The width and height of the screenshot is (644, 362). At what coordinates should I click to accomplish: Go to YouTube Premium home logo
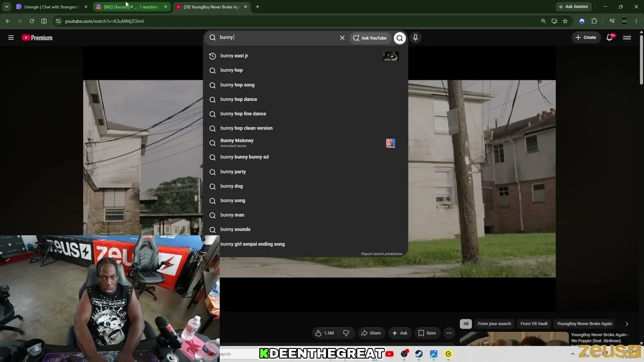[37, 38]
